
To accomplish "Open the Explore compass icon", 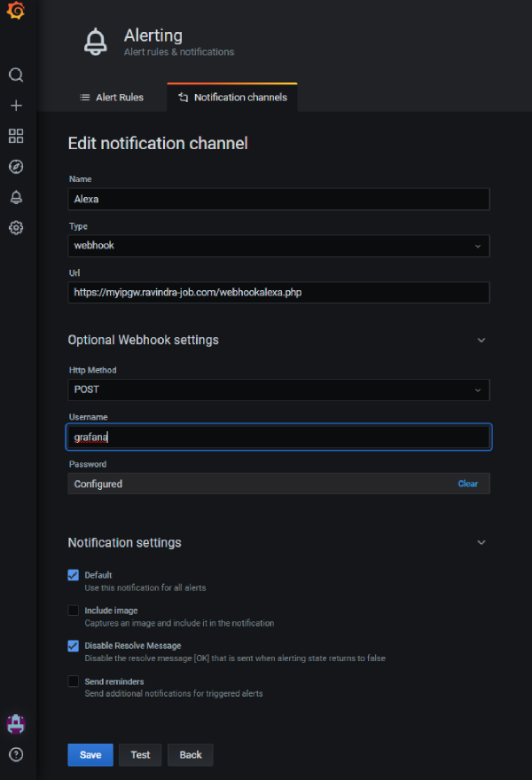I will (15, 167).
